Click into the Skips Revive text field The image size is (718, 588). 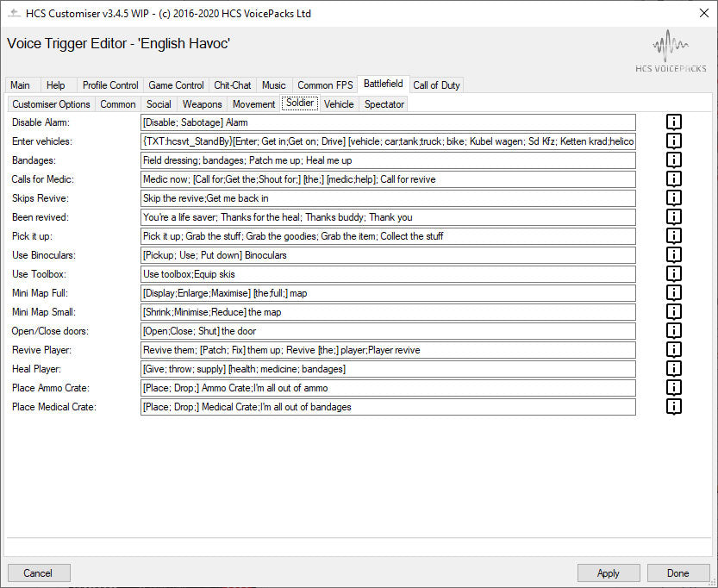[388, 198]
